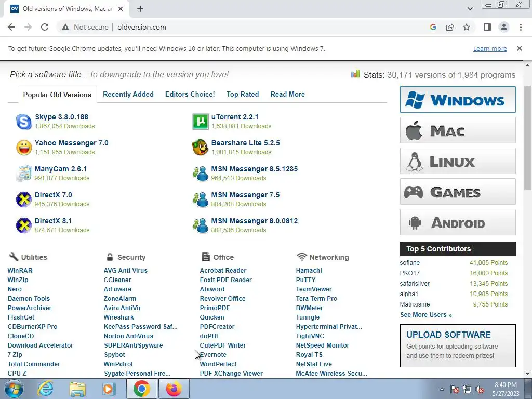Click the Google icon in address bar
The height and width of the screenshot is (399, 532).
click(x=433, y=27)
